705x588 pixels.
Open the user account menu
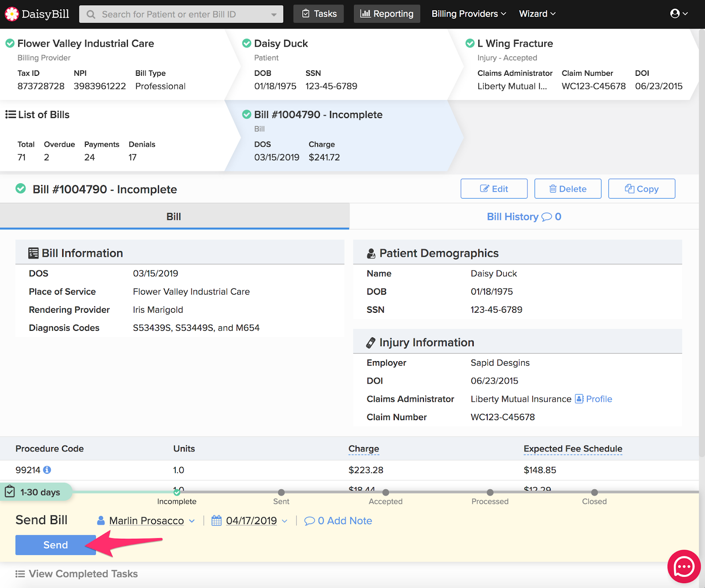pos(679,14)
